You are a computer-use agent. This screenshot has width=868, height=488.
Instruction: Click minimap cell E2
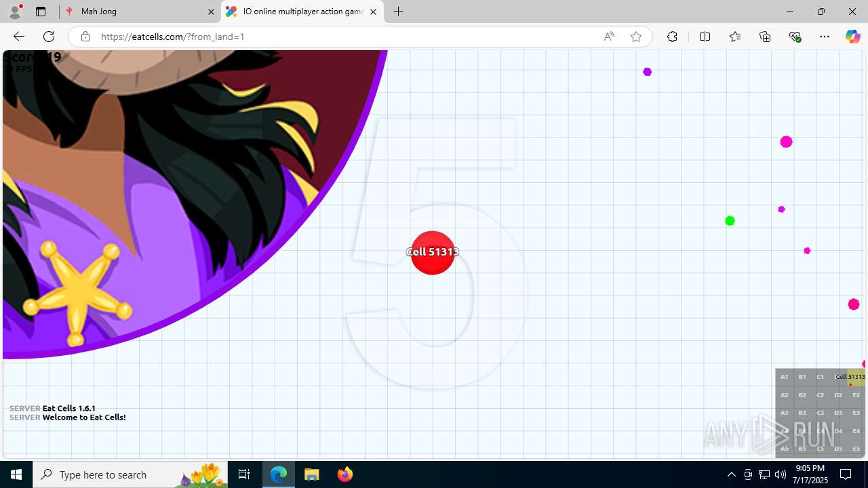coord(856,395)
